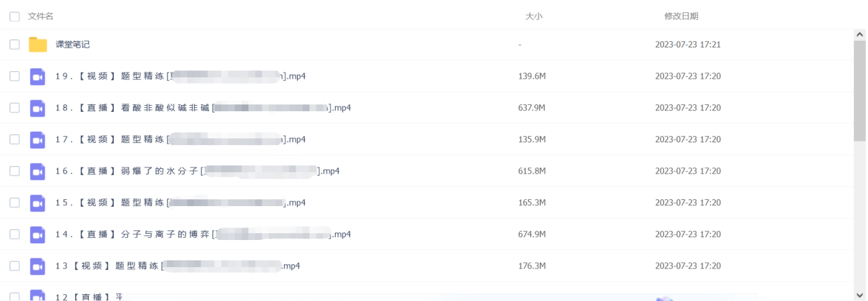Tick checkbox for file 16 直播 video
The width and height of the screenshot is (868, 301).
(14, 171)
